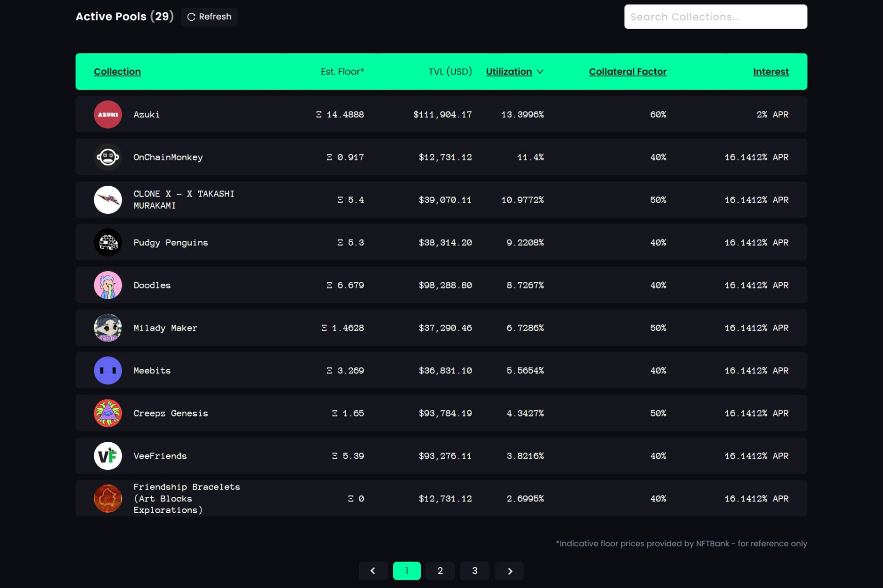883x588 pixels.
Task: Open the Milady Maker pool name
Action: click(165, 328)
